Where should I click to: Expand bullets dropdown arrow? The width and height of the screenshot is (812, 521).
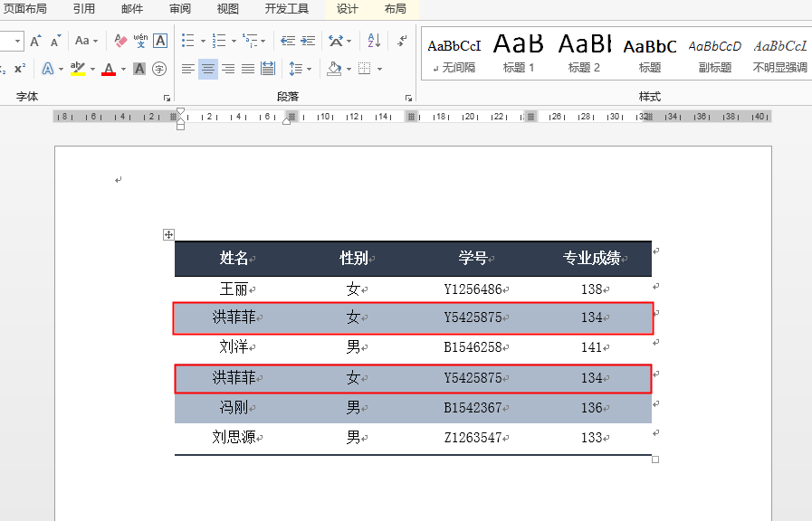coord(203,41)
